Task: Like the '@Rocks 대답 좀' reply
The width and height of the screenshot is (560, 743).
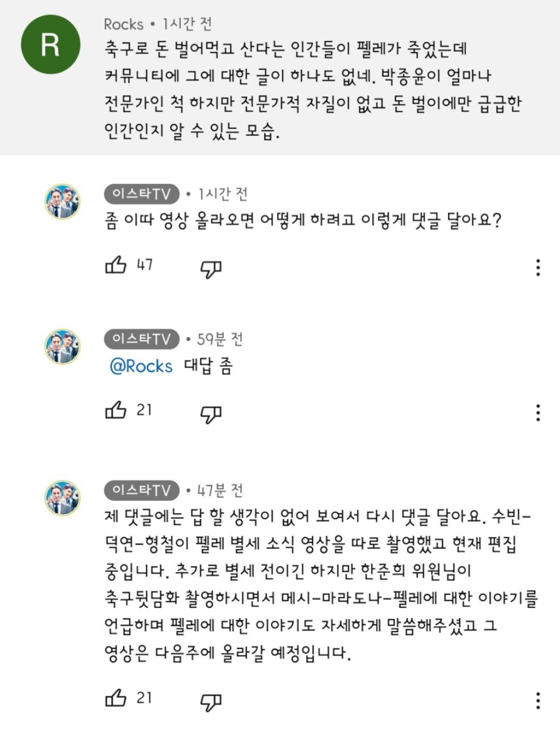Action: click(x=116, y=410)
